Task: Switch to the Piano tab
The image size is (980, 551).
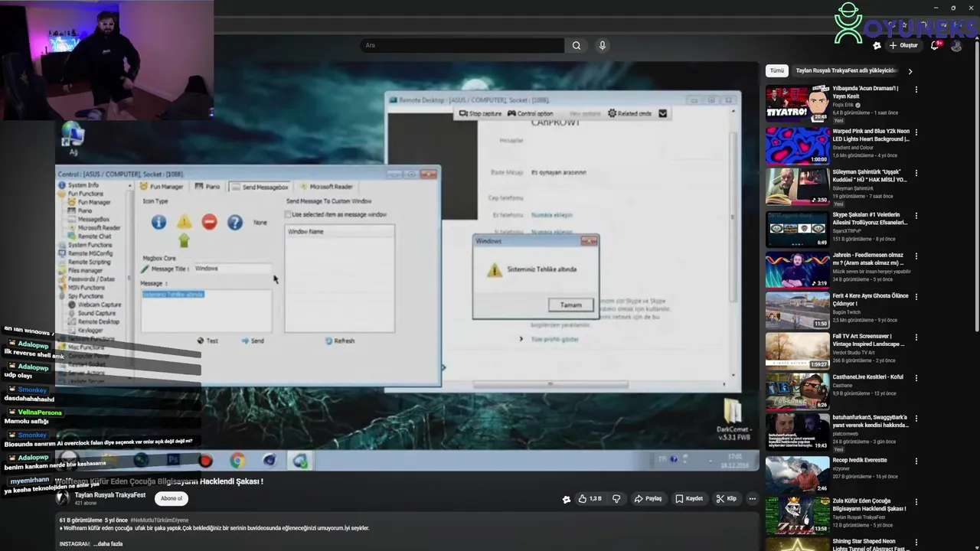Action: click(207, 187)
